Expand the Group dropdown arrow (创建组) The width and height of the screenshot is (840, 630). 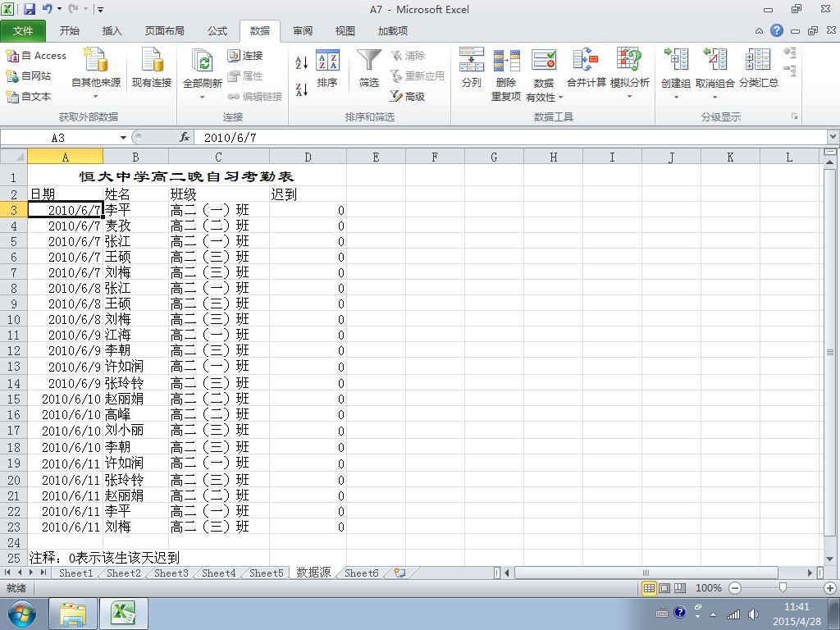point(676,98)
